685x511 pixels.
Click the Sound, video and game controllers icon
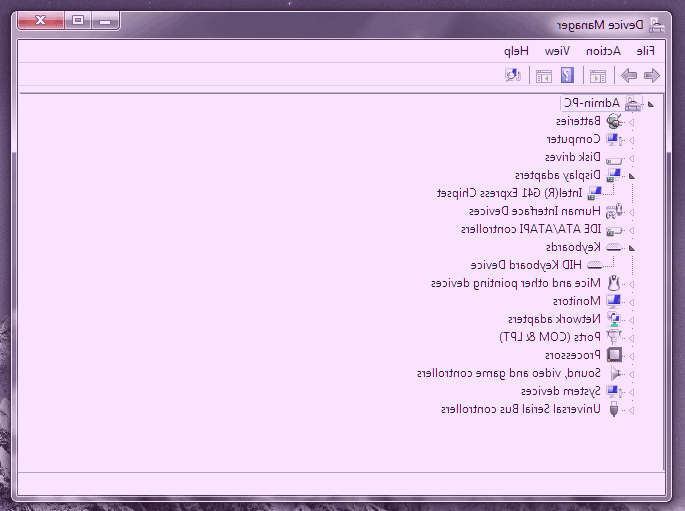(613, 373)
